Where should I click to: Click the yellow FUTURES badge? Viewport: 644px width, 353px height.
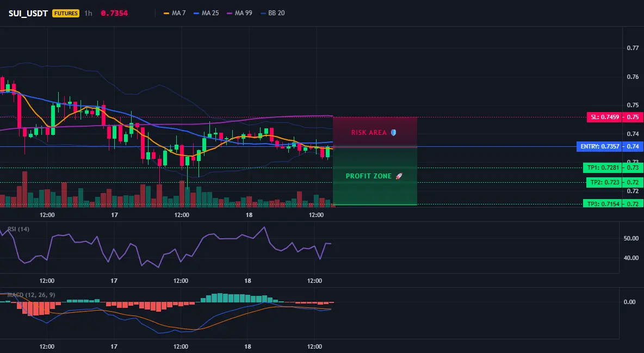(66, 13)
